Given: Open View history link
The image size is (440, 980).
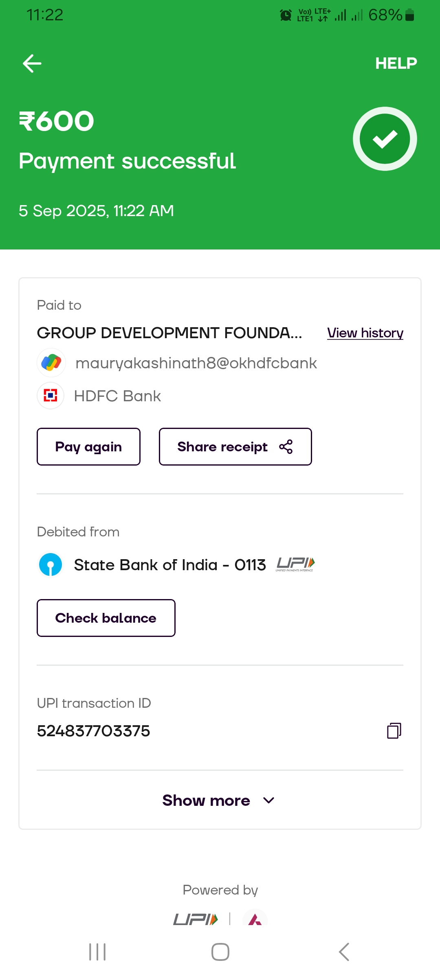Looking at the screenshot, I should click(x=365, y=333).
